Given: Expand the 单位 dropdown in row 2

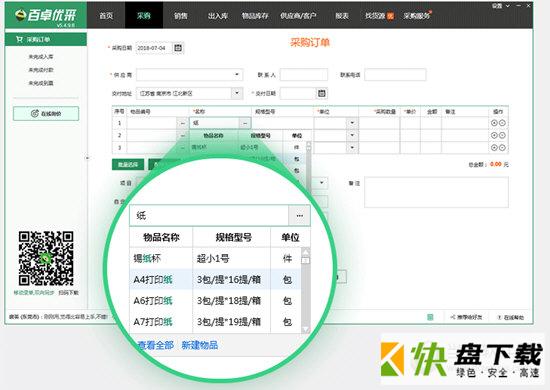Looking at the screenshot, I should point(352,135).
